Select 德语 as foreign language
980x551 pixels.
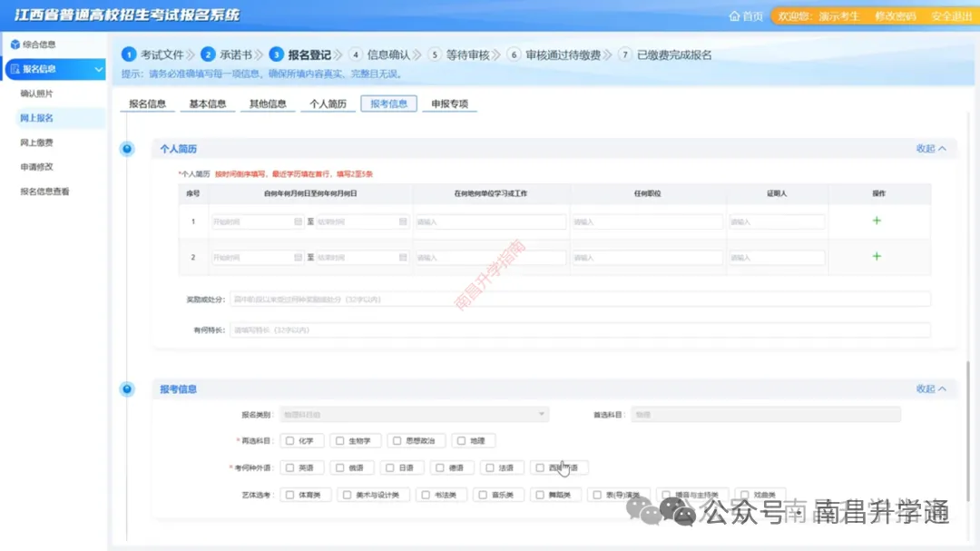pos(440,467)
